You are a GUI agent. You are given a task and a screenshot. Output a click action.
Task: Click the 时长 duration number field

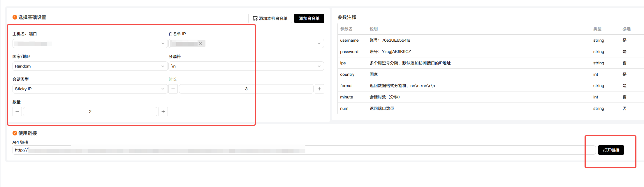click(246, 89)
